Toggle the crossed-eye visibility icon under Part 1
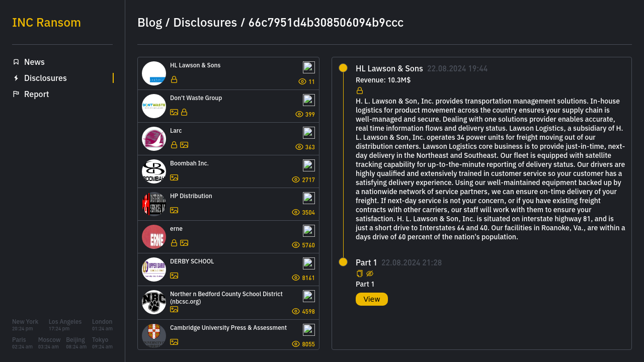 (370, 274)
